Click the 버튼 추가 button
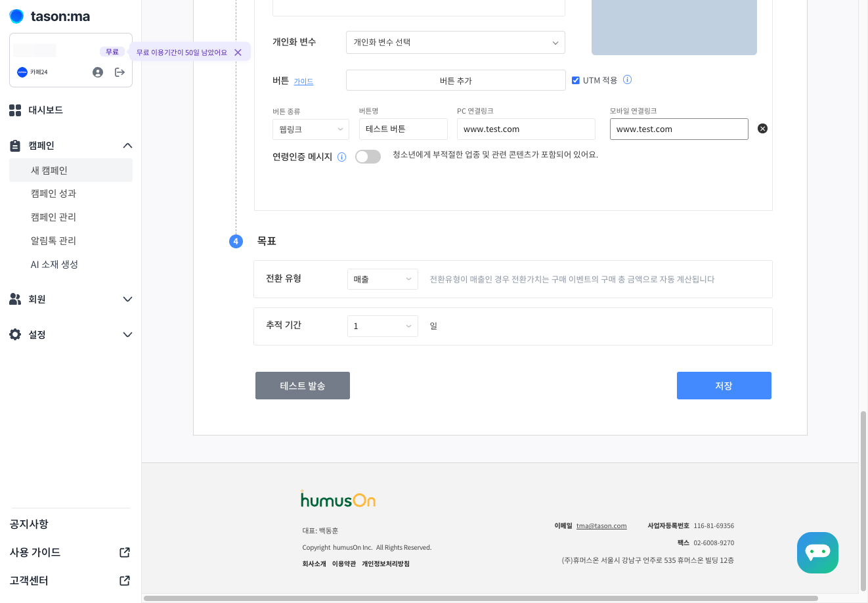 (x=456, y=80)
